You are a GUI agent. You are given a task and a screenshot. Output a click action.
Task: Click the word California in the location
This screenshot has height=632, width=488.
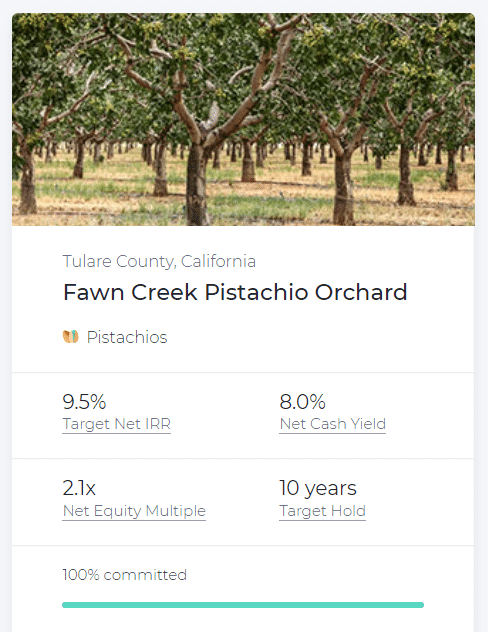218,261
